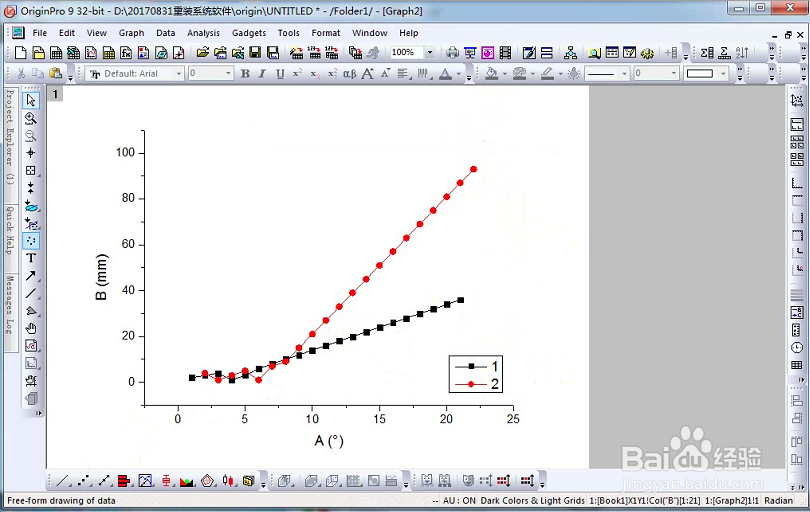Toggle Italic formatting
The width and height of the screenshot is (810, 512).
click(262, 74)
